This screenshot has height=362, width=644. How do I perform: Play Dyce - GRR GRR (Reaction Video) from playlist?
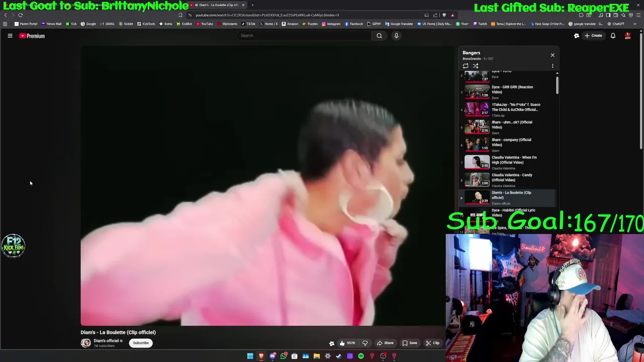507,92
